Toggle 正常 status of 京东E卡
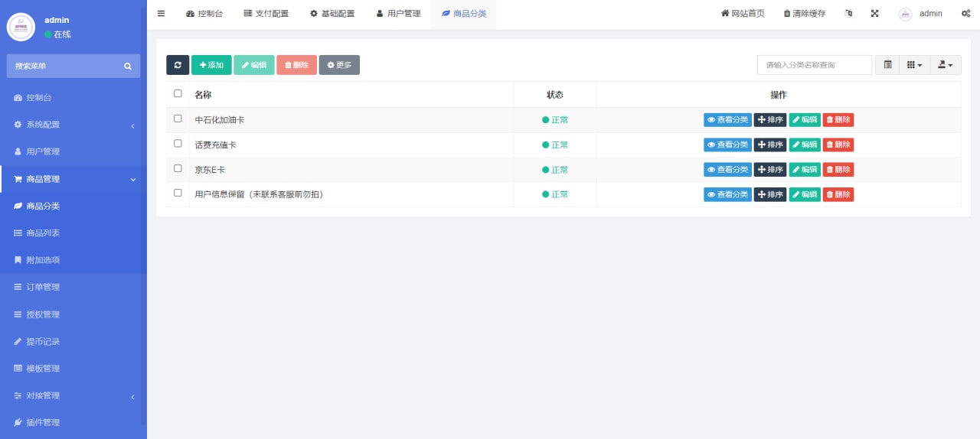 point(555,170)
